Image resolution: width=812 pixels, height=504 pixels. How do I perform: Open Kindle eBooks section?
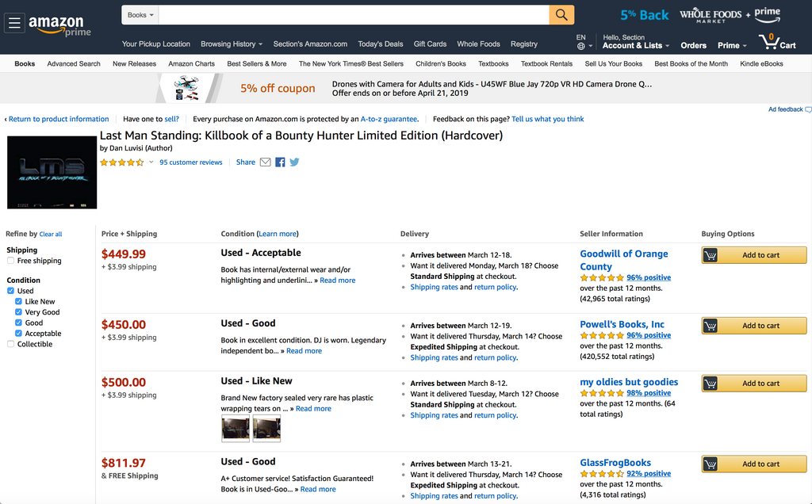click(761, 63)
